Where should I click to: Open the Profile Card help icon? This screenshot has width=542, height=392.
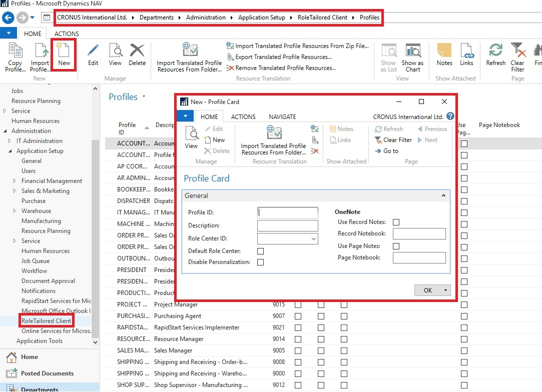450,116
